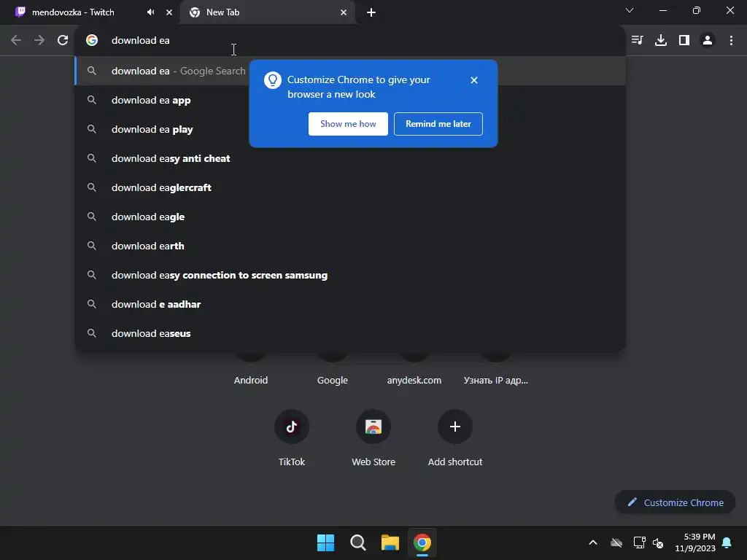
Task: Click the Google icon in address bar
Action: (92, 40)
